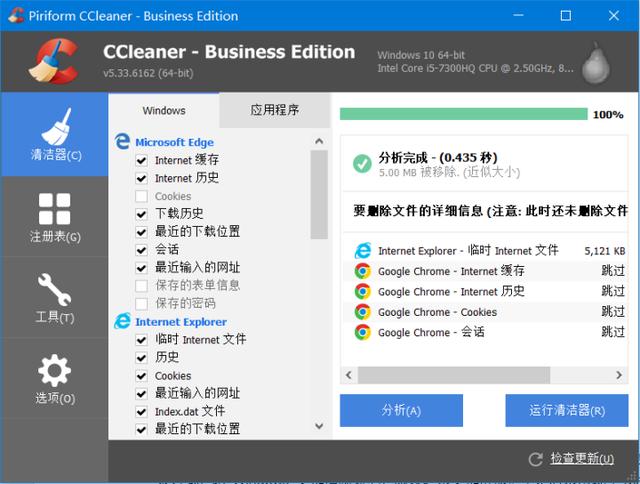Select the Internet Explorer group heading
Image resolution: width=640 pixels, height=484 pixels.
tap(181, 322)
